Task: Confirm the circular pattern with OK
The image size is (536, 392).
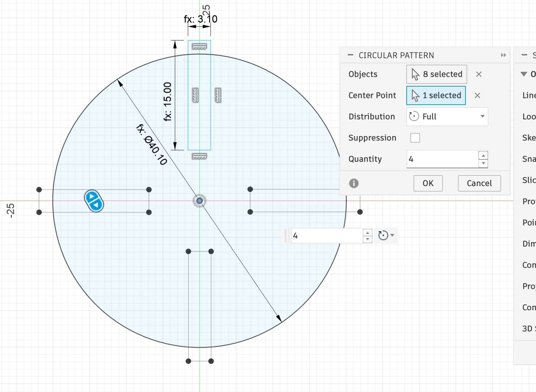Action: (x=428, y=183)
